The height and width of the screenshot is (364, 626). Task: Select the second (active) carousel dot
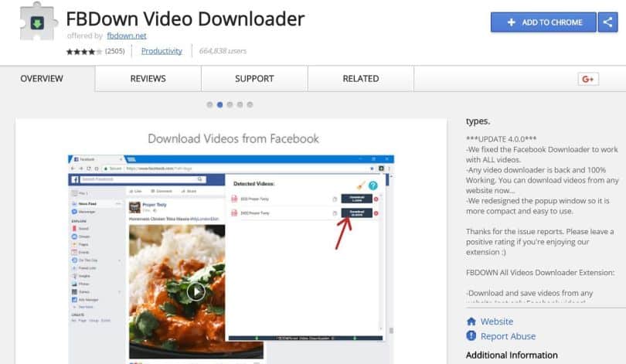point(219,104)
